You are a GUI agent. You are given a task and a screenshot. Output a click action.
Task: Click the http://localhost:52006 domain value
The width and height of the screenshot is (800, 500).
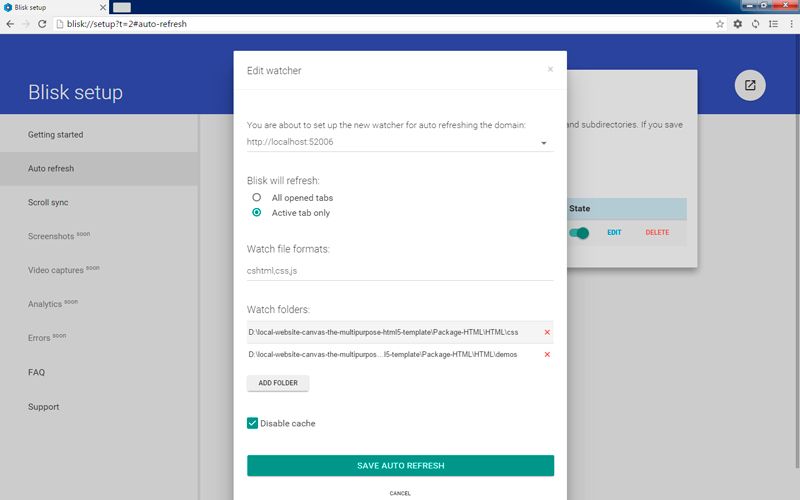click(290, 142)
